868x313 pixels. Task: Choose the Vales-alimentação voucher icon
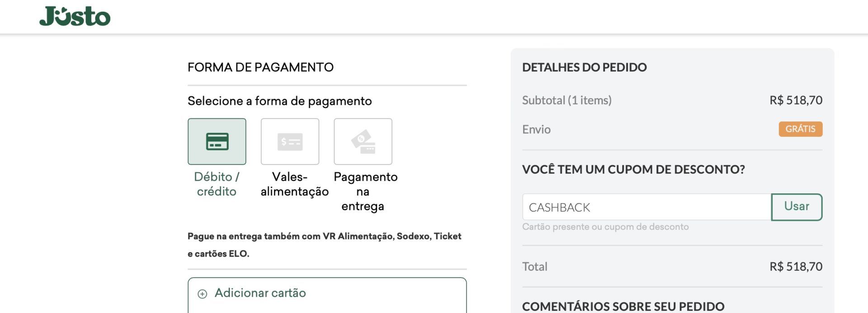coord(290,141)
